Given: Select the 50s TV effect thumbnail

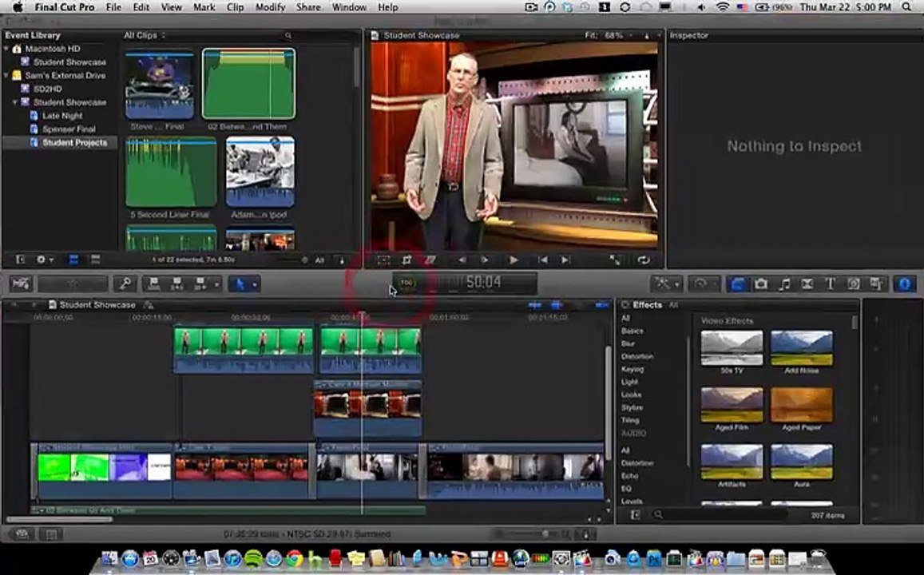Looking at the screenshot, I should click(732, 347).
